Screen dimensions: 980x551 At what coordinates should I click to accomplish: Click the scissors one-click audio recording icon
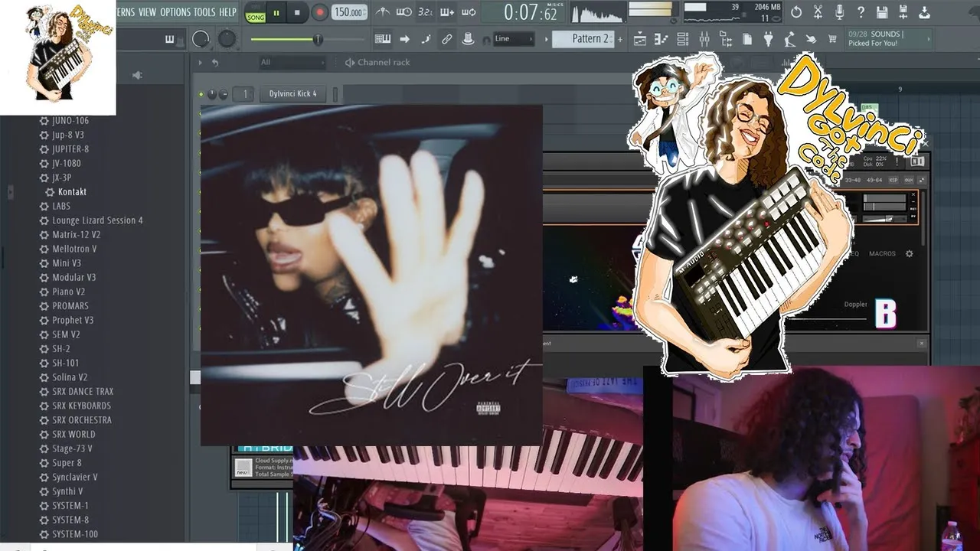(818, 11)
